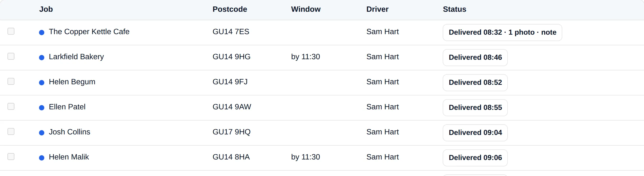
Task: Click the blue dot beside Helen Begum
Action: tap(42, 83)
